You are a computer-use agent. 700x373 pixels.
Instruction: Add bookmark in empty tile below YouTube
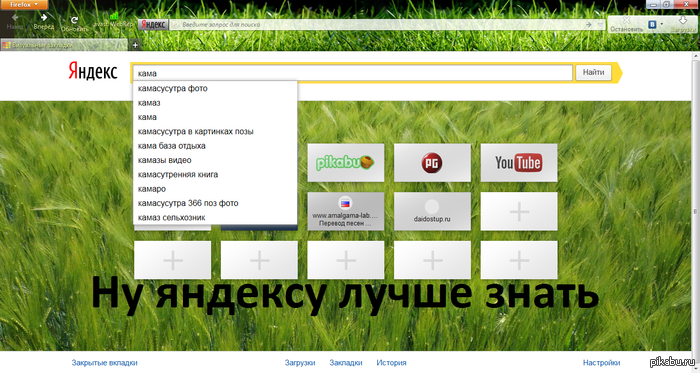coord(519,211)
